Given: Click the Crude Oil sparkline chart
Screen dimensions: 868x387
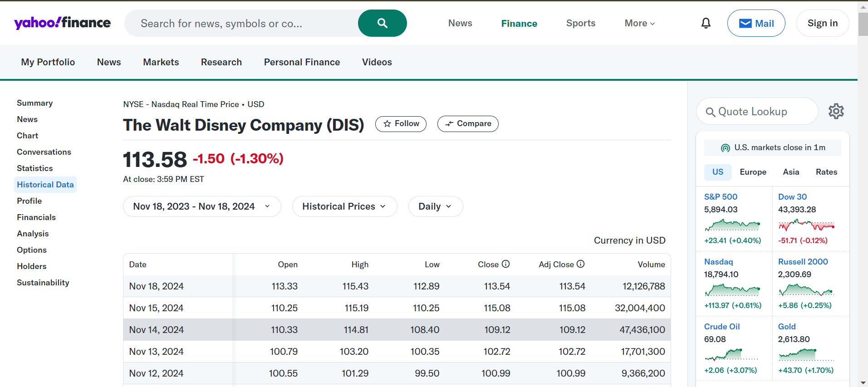Looking at the screenshot, I should 732,354.
